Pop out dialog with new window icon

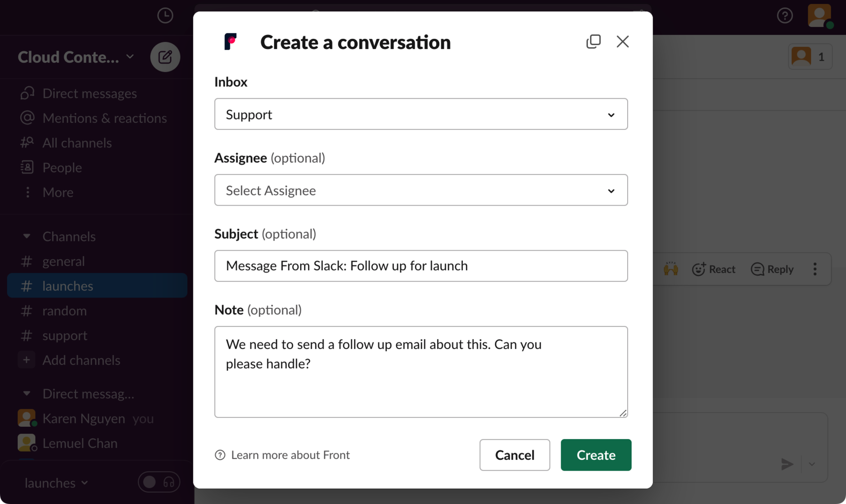[593, 41]
